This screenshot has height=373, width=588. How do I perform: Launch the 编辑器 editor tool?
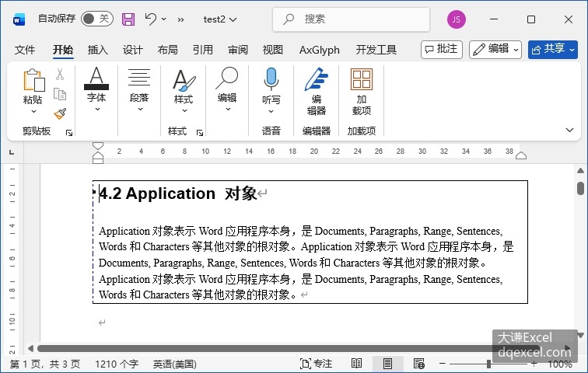pos(317,91)
